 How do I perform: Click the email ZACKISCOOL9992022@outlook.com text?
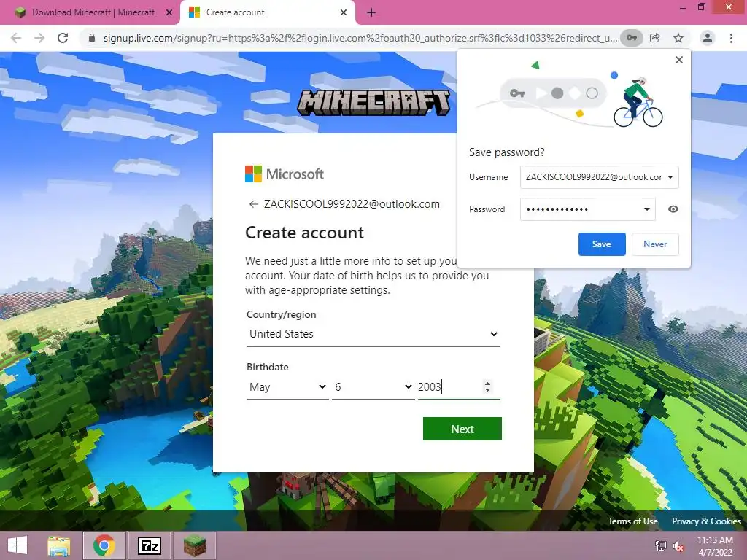(352, 204)
